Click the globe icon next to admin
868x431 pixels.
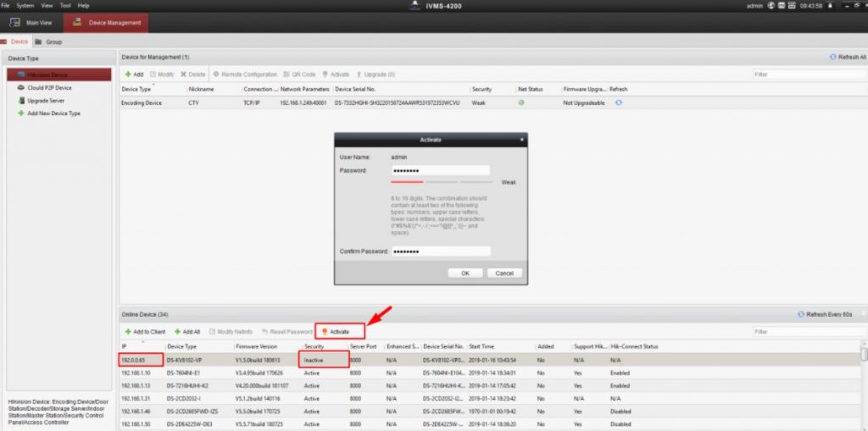tap(771, 6)
